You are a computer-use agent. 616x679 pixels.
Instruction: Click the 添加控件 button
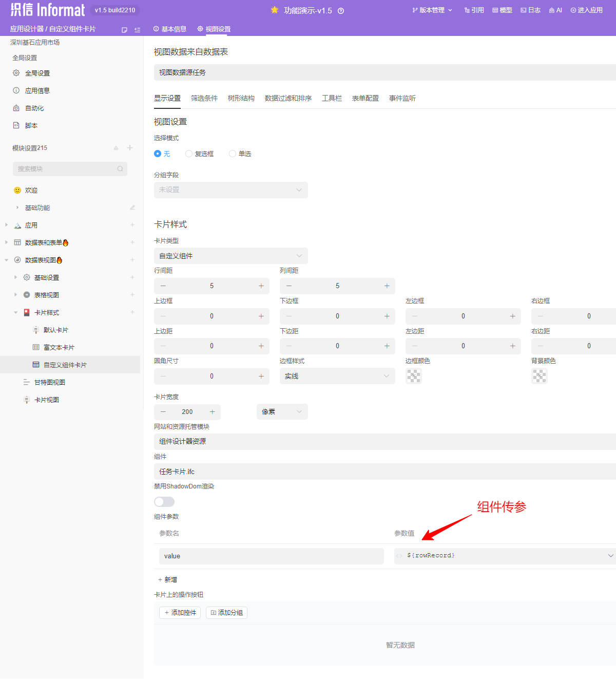click(x=180, y=613)
